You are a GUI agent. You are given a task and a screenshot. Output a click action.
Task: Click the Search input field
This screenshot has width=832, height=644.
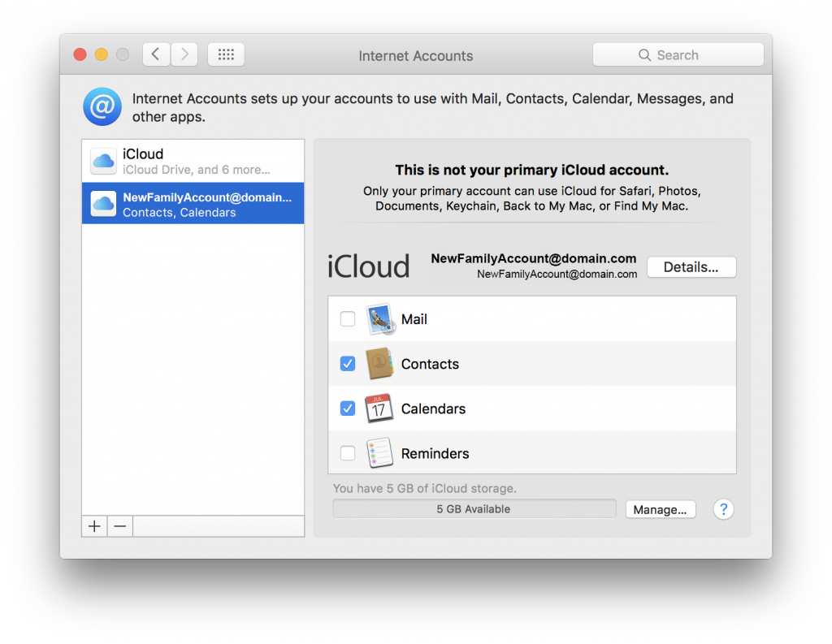click(x=678, y=54)
